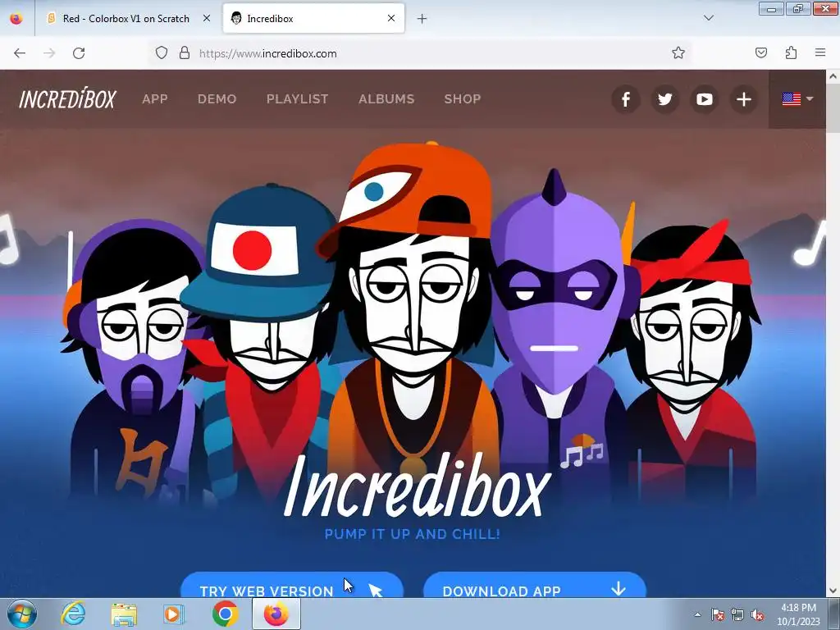Open the ALBUMS menu item
This screenshot has width=840, height=630.
pyautogui.click(x=386, y=99)
